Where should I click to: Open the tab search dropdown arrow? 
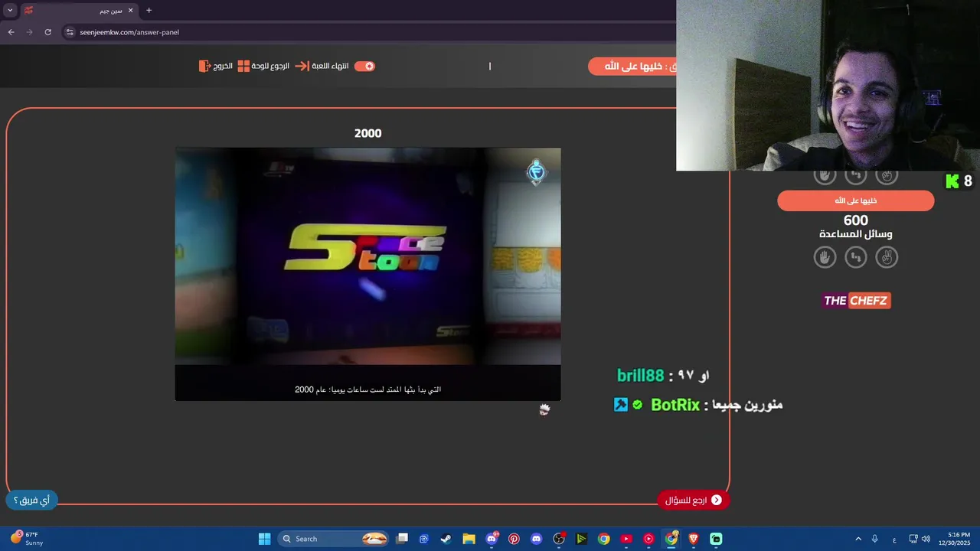click(10, 11)
